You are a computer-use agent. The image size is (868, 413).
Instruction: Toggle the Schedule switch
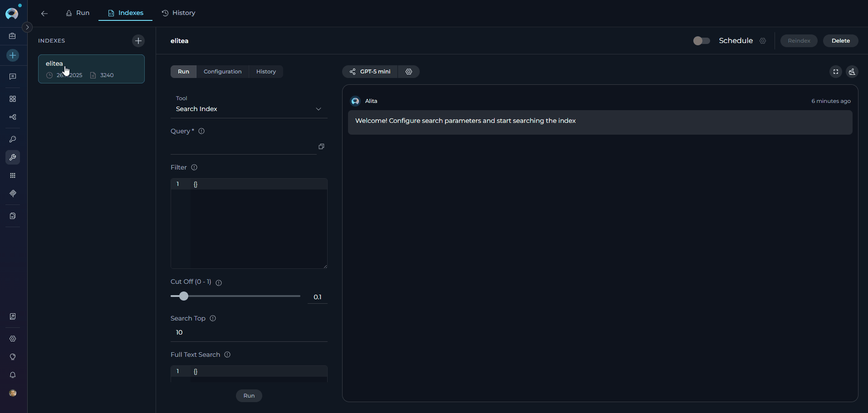[701, 40]
